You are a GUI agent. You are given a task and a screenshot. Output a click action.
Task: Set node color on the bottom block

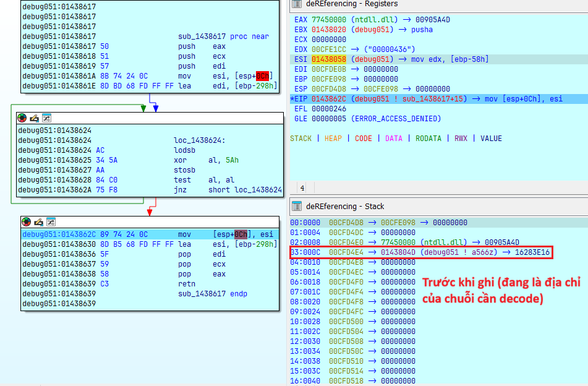click(x=27, y=221)
